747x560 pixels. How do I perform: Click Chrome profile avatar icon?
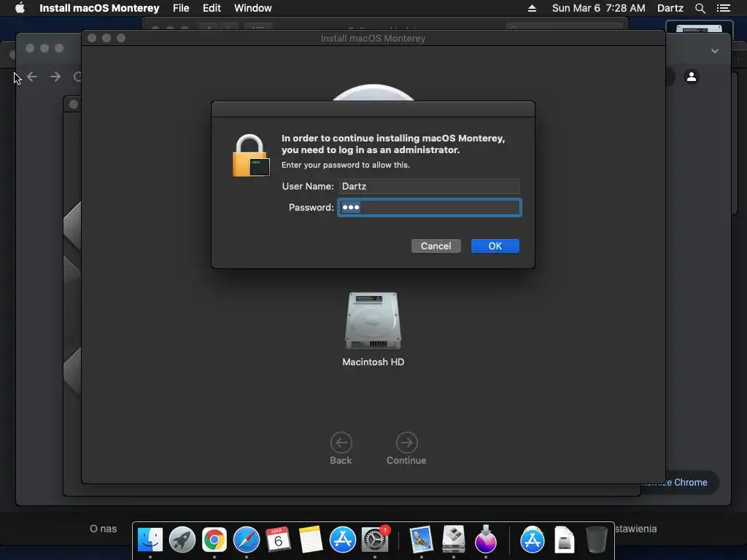(x=692, y=76)
